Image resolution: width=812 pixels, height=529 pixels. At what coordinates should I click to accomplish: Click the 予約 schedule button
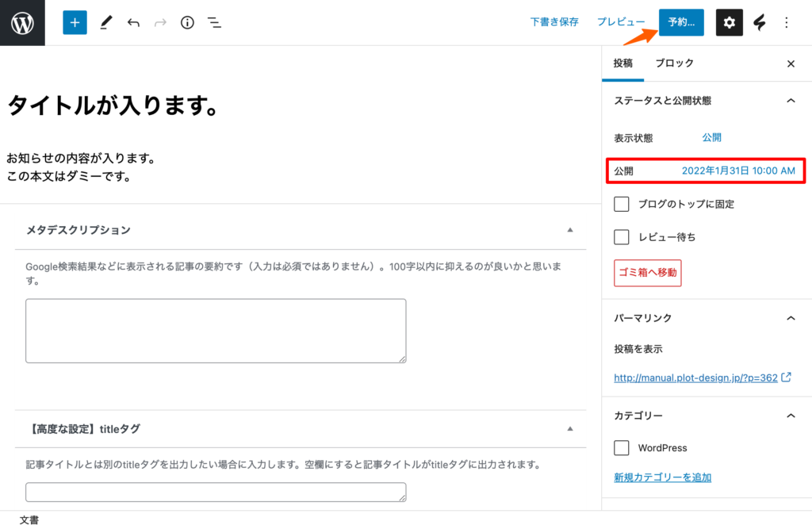pos(681,23)
